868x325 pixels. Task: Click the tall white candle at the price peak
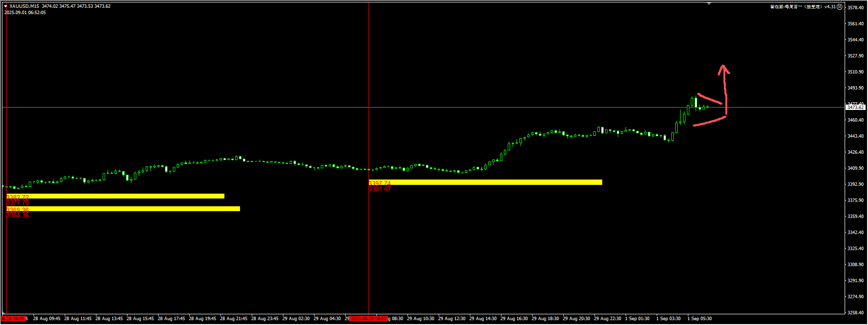click(696, 102)
